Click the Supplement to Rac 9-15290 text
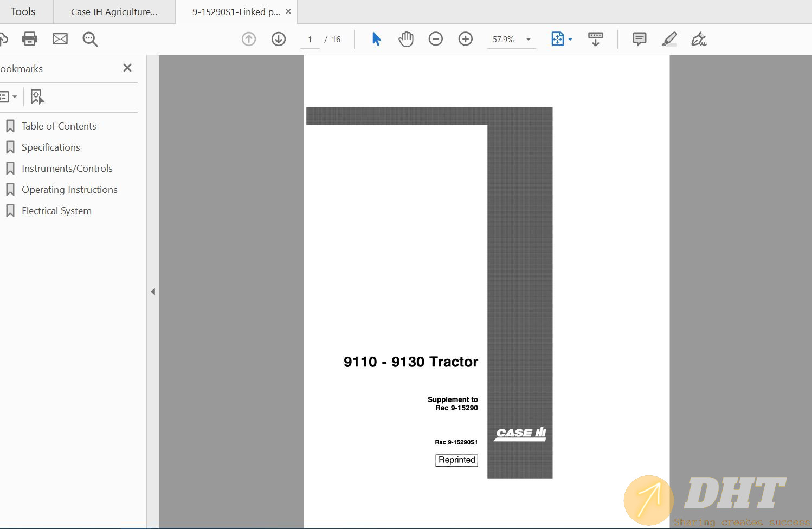Screen dimensions: 812x529 point(453,404)
